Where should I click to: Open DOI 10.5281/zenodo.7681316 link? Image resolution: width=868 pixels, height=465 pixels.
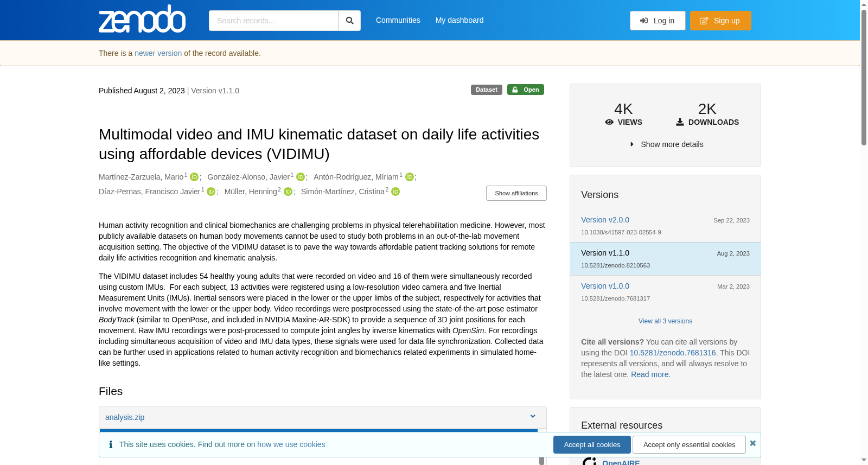673,353
